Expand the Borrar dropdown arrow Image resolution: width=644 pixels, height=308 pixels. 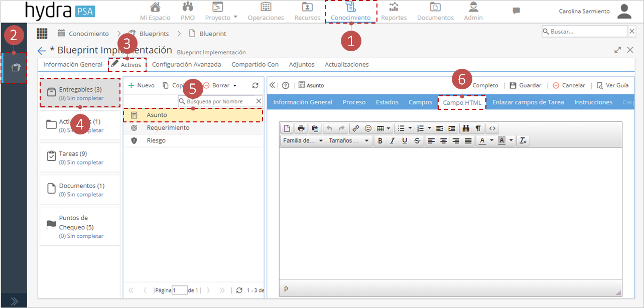[235, 86]
